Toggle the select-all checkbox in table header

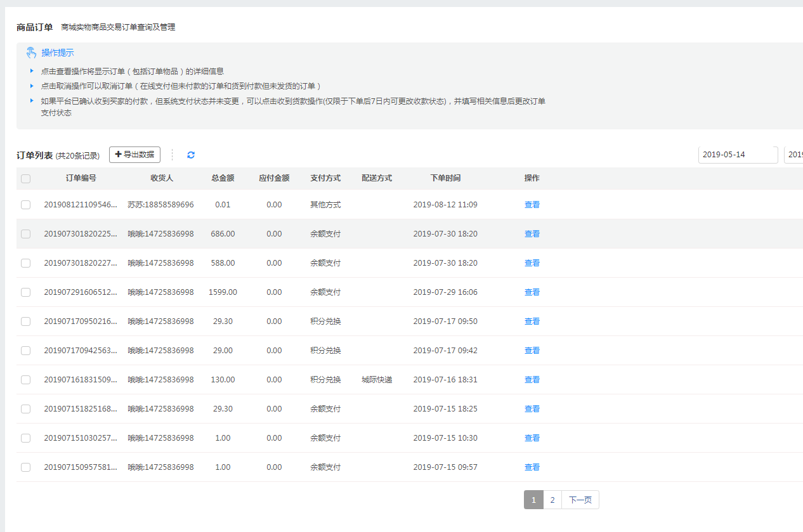tap(25, 179)
